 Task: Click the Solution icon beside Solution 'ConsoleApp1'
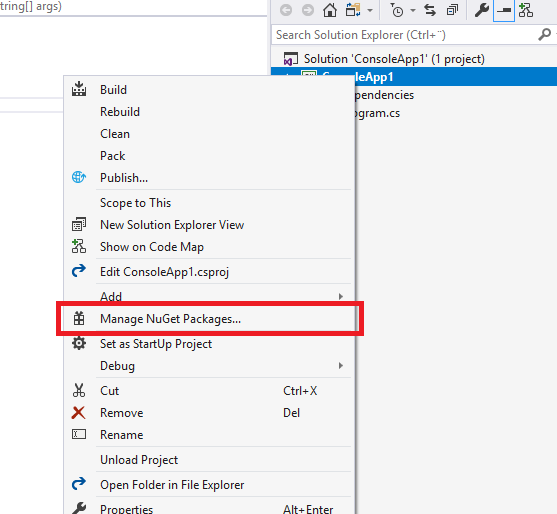point(291,59)
